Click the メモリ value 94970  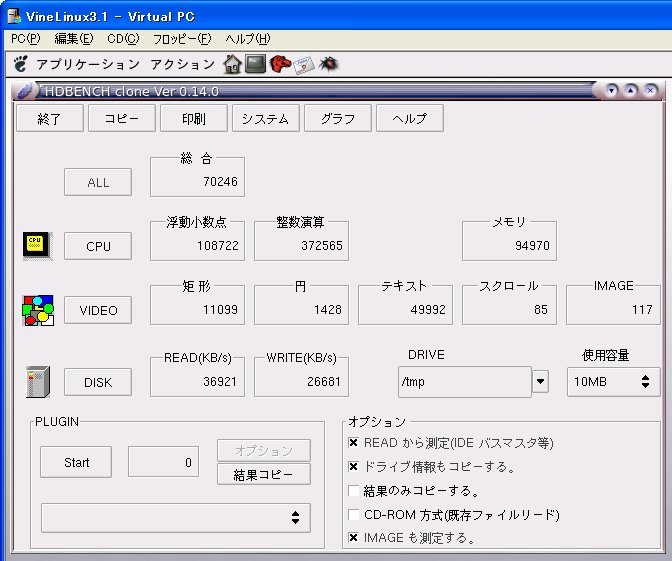532,246
